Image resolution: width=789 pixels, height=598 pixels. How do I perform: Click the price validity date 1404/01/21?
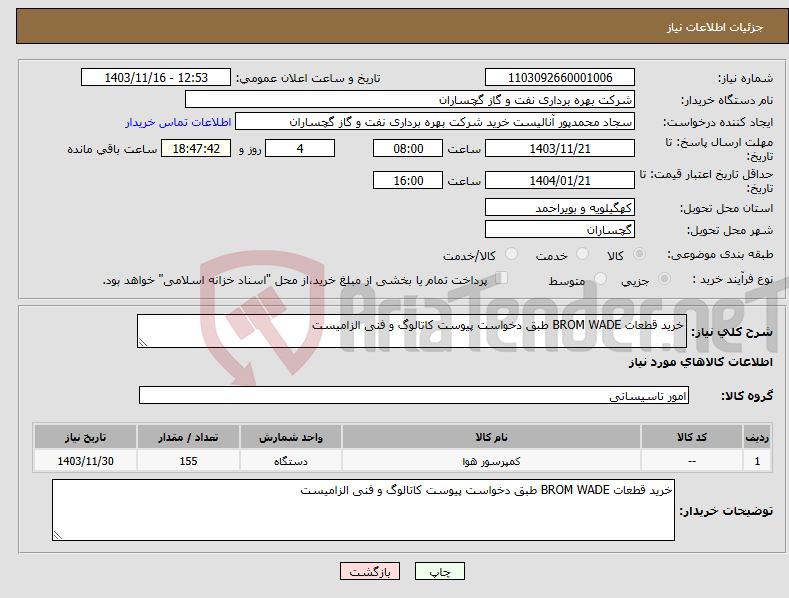[x=560, y=180]
